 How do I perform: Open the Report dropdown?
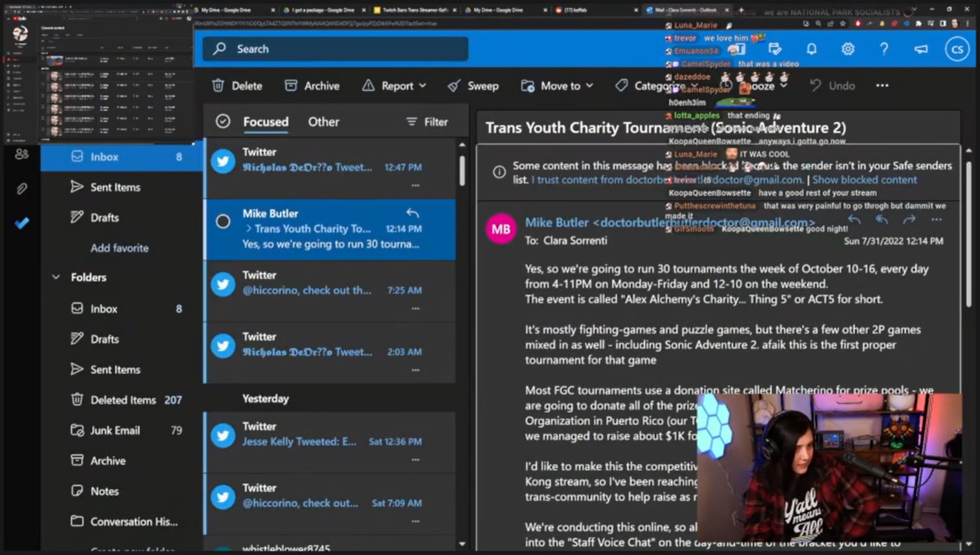click(394, 86)
